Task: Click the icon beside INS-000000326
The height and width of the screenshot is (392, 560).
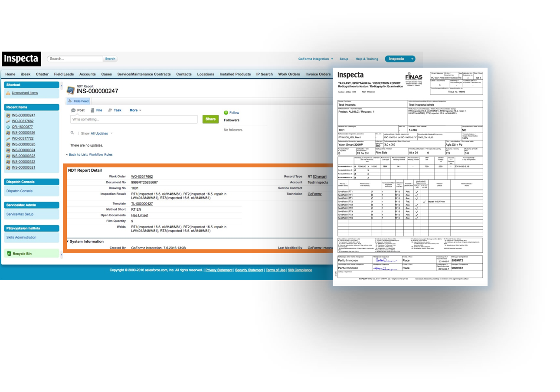Action: pyautogui.click(x=8, y=133)
